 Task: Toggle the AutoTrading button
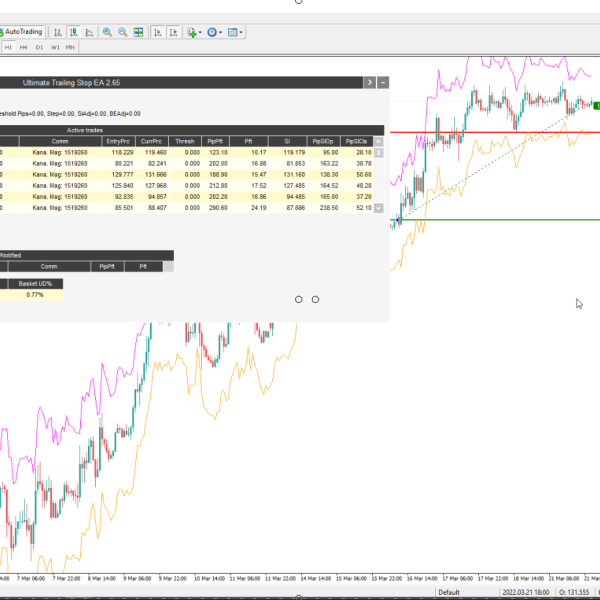pyautogui.click(x=21, y=31)
